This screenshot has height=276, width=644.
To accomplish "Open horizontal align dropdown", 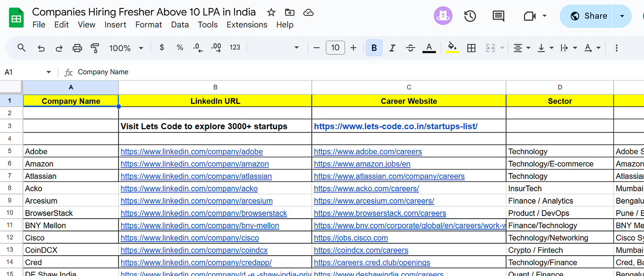I will point(521,48).
